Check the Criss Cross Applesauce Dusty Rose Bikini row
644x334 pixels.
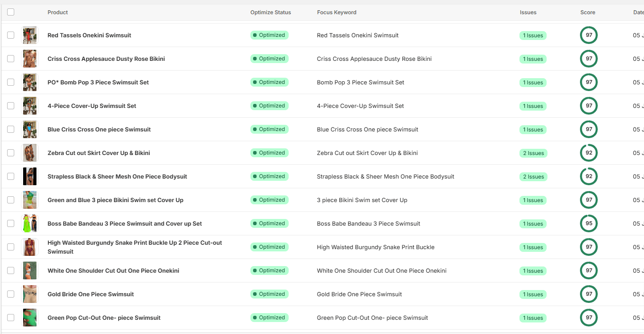(x=11, y=59)
